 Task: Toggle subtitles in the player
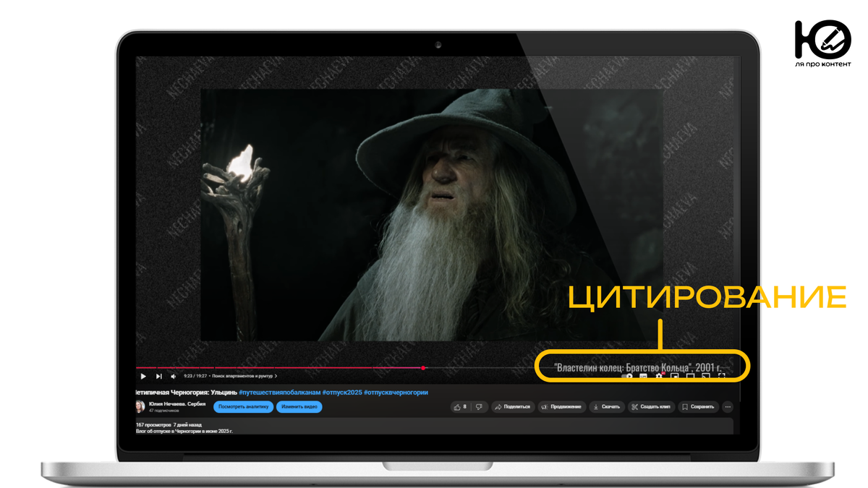(x=643, y=376)
